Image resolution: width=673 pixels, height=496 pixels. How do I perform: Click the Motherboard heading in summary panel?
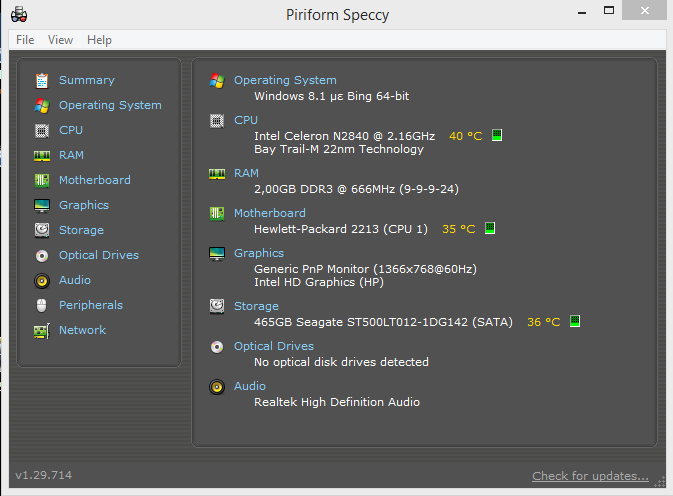pyautogui.click(x=269, y=213)
